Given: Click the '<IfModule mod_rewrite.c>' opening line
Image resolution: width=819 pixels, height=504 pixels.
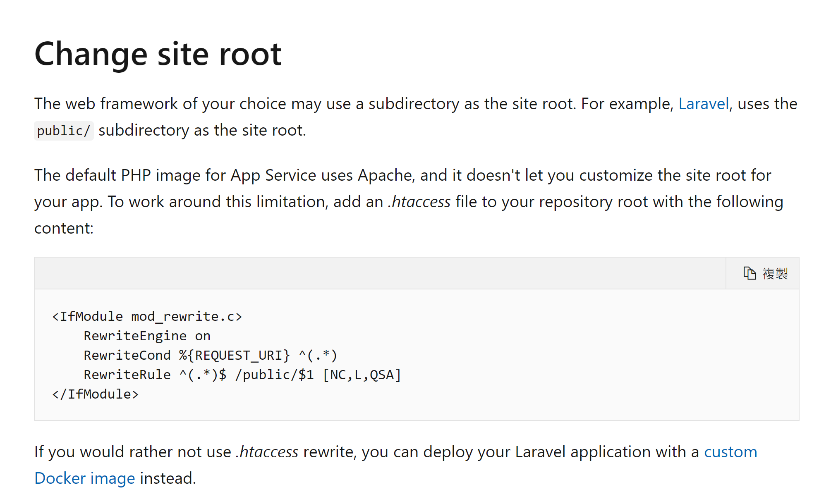Looking at the screenshot, I should click(147, 317).
